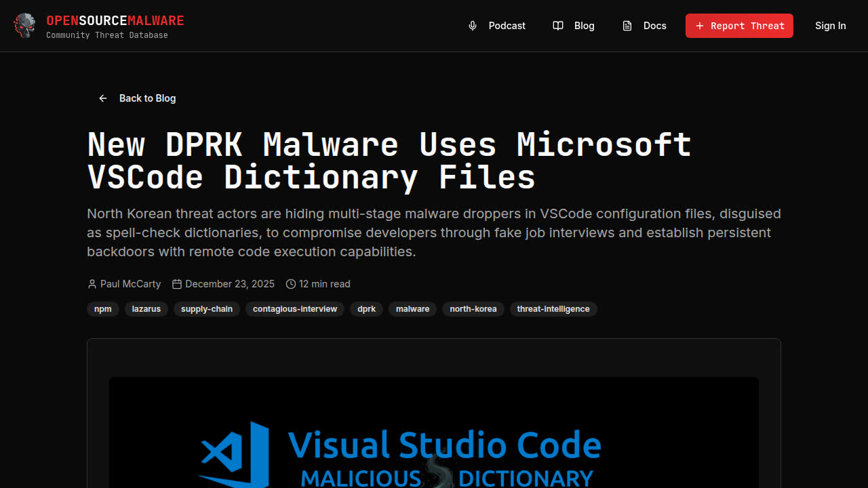Open the Blog navigation item

574,26
